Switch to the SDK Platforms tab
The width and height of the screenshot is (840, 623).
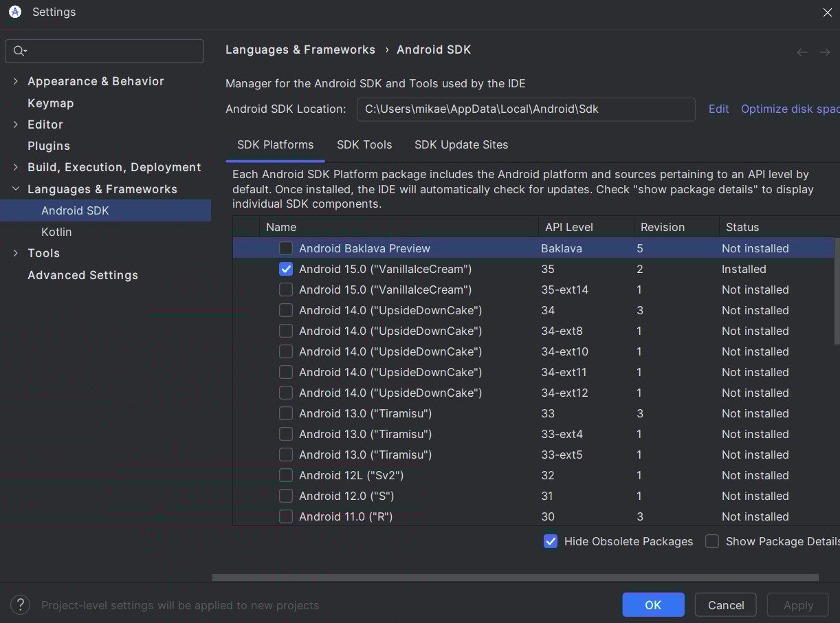click(x=275, y=145)
